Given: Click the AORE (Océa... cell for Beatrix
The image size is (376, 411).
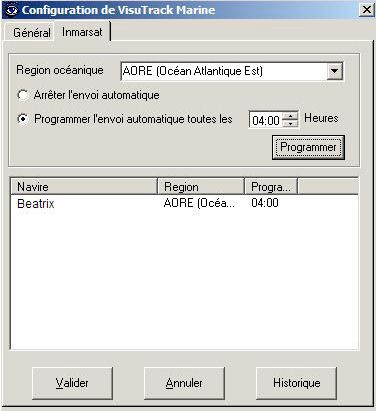Looking at the screenshot, I should 199,203.
